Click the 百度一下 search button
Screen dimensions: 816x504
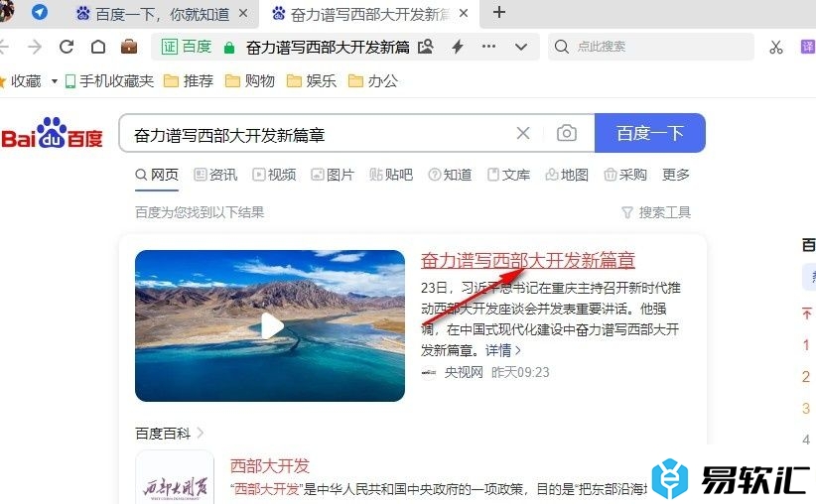(650, 133)
